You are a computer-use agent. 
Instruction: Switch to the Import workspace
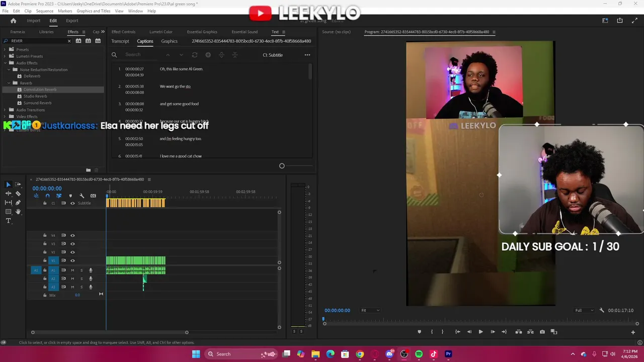click(34, 21)
